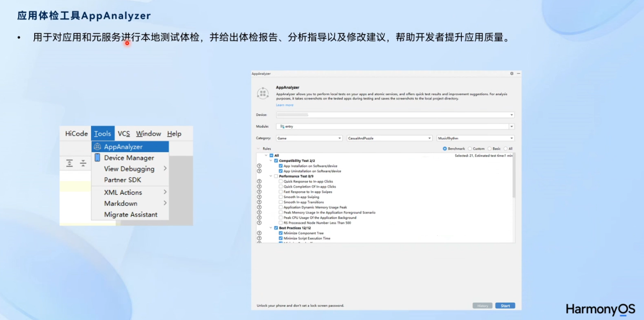This screenshot has height=320, width=644.
Task: Select the Basic radio option
Action: [x=490, y=149]
